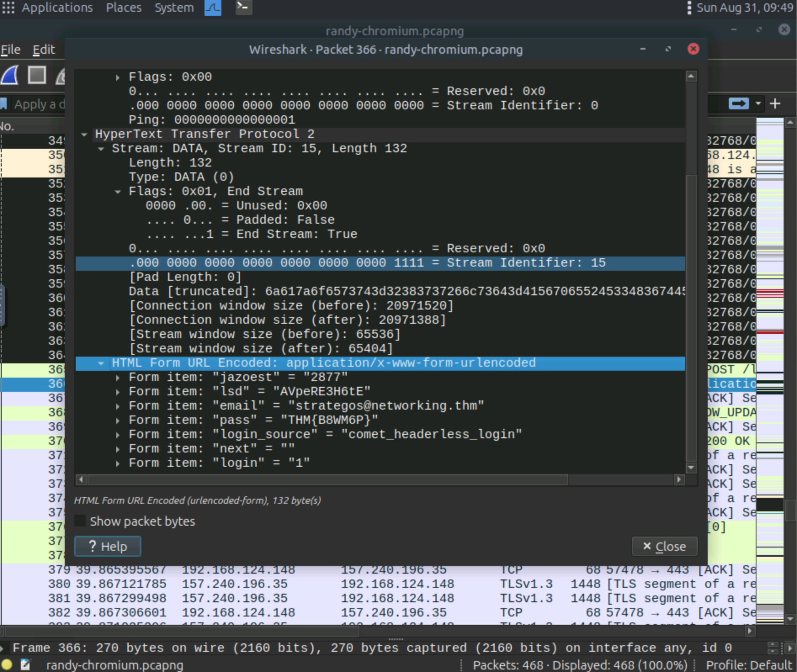
Task: Expand the Form item "login" row
Action: (x=118, y=463)
